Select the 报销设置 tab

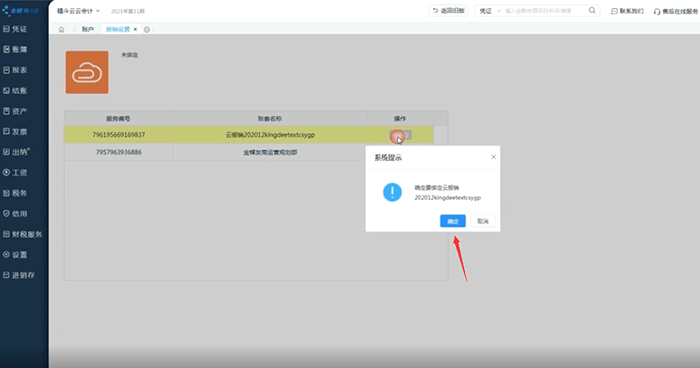tap(118, 29)
